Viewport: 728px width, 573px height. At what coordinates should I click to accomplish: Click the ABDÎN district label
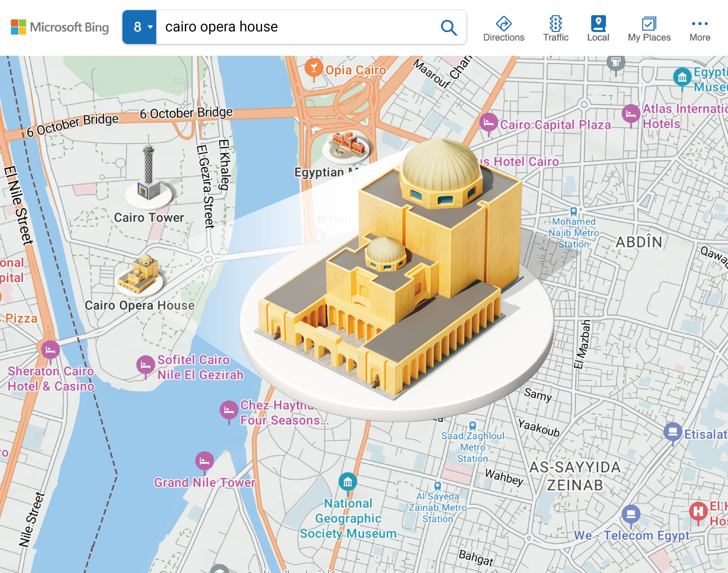(x=639, y=242)
